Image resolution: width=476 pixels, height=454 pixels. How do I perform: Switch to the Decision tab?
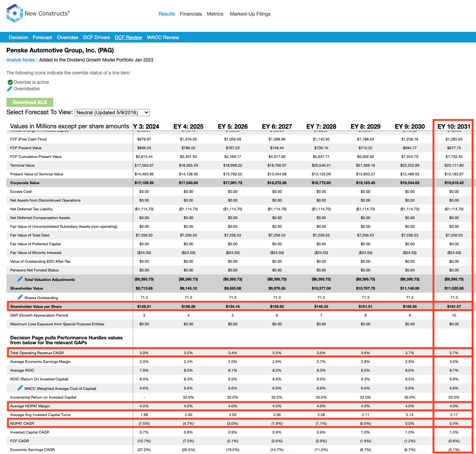click(x=18, y=38)
